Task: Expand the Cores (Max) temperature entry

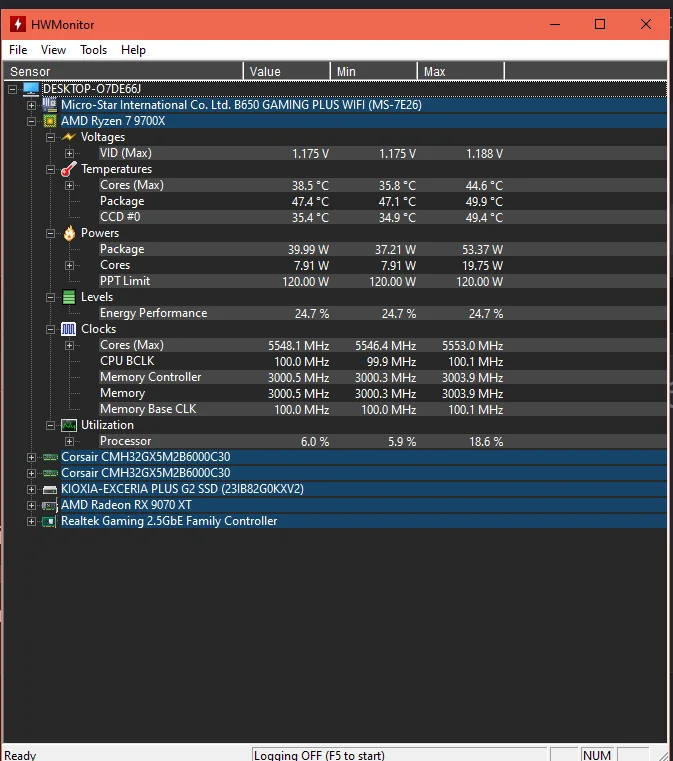Action: click(x=69, y=185)
